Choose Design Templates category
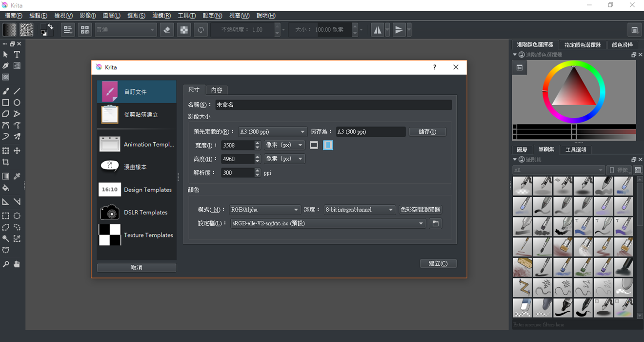 tap(137, 190)
